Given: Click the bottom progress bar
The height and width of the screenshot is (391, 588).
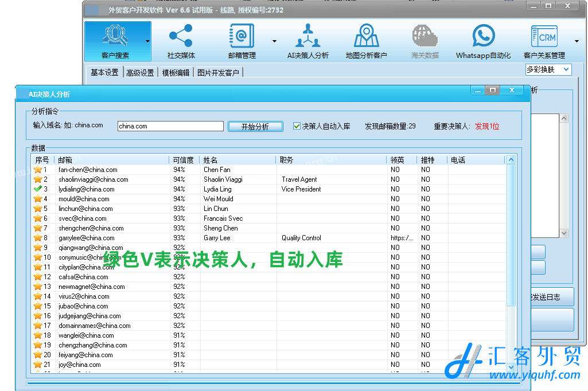Looking at the screenshot, I should point(274,383).
